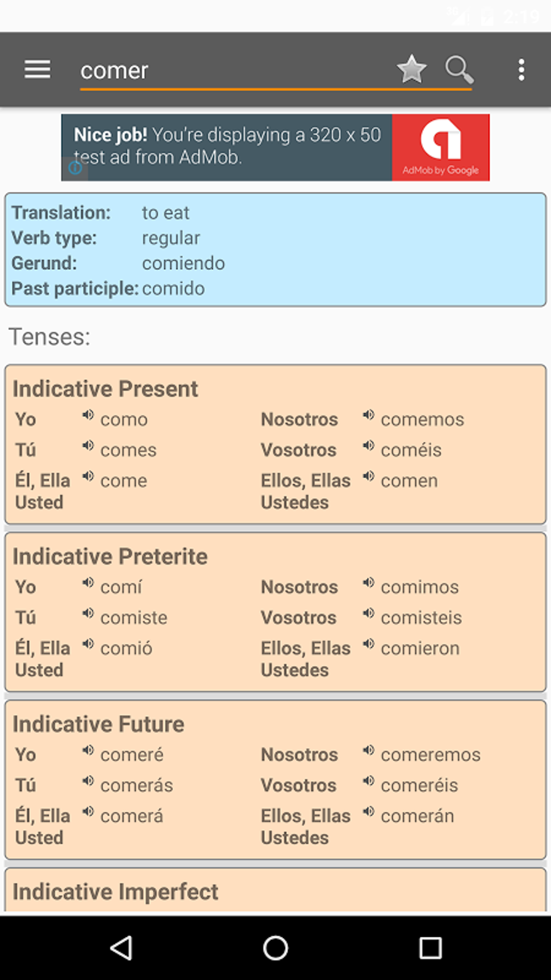Play pronunciation for "como"

[88, 414]
